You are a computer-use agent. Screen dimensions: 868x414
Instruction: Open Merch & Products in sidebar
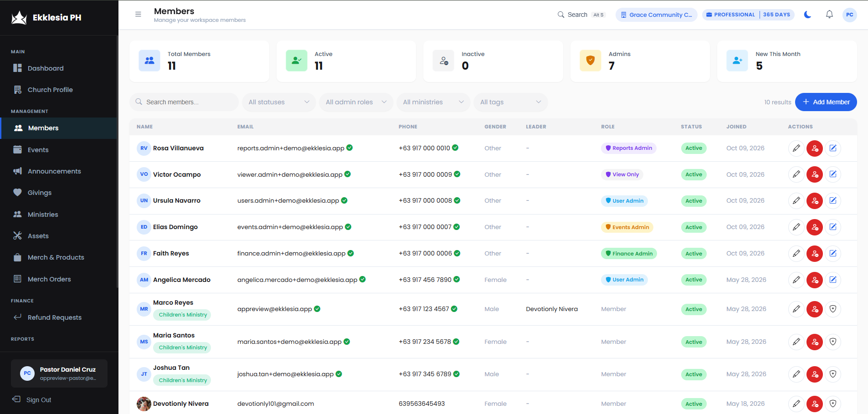[x=59, y=257]
